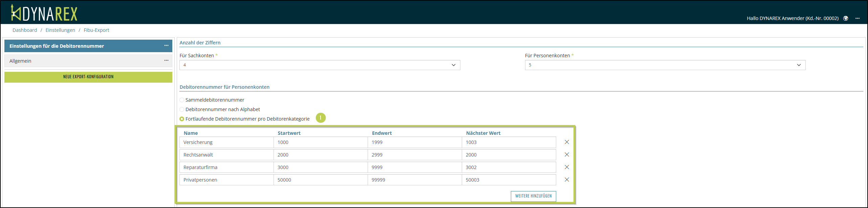The image size is (868, 208).
Task: Delete the Versicherung row
Action: (567, 142)
